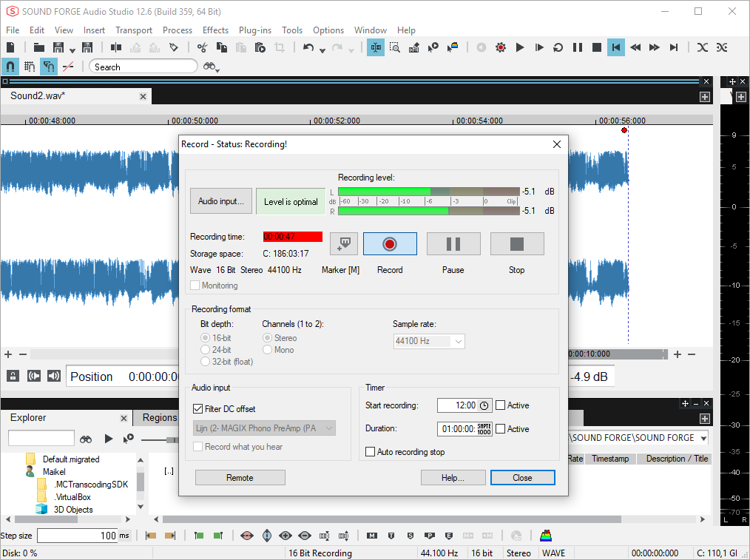Click the Remote button
Image resolution: width=750 pixels, height=560 pixels.
point(240,478)
